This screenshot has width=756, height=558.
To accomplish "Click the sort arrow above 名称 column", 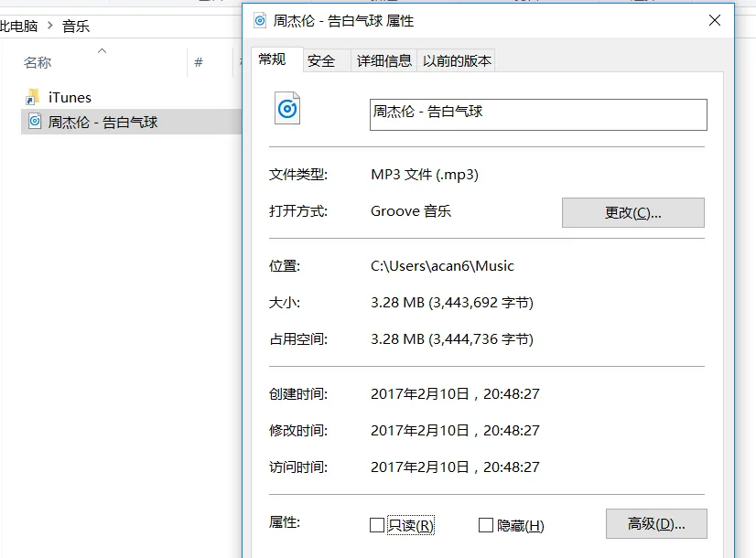I will 102,50.
